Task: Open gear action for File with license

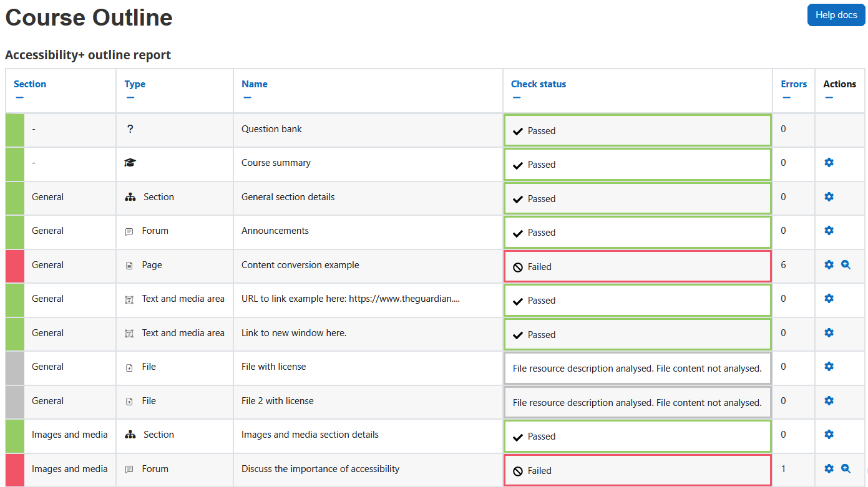Action: (829, 367)
